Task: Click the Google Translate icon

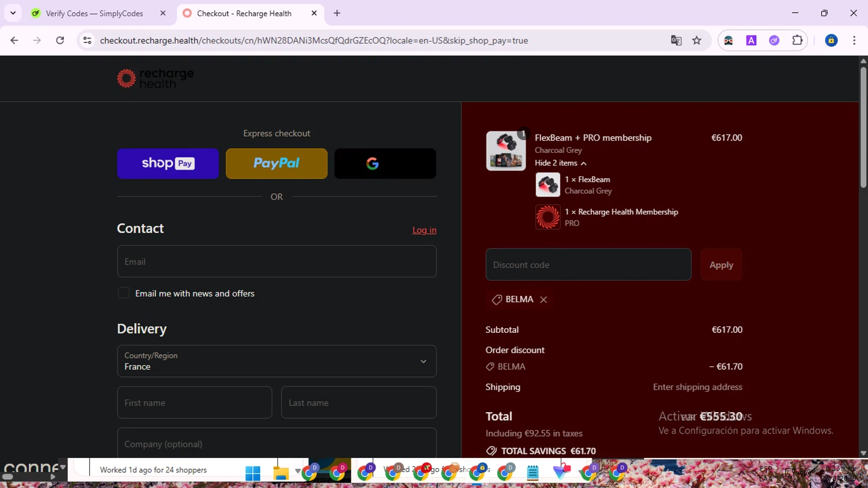Action: [x=676, y=41]
